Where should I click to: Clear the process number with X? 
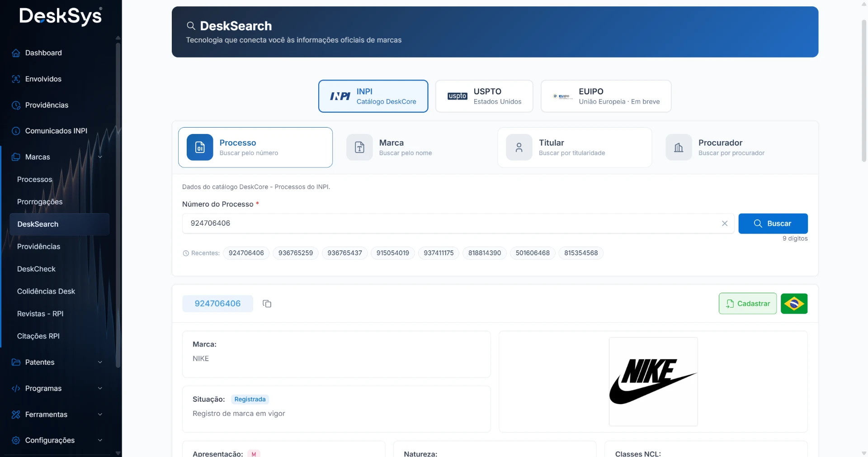(725, 224)
